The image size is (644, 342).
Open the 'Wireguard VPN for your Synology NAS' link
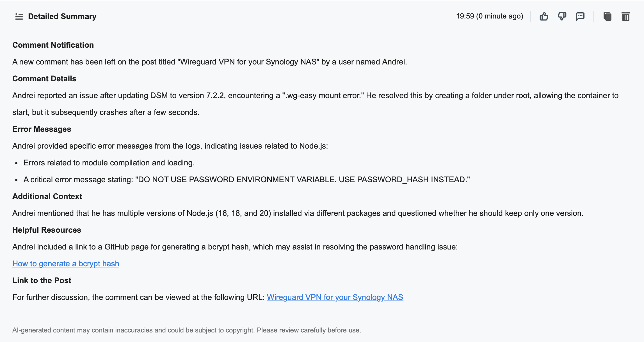pos(335,297)
